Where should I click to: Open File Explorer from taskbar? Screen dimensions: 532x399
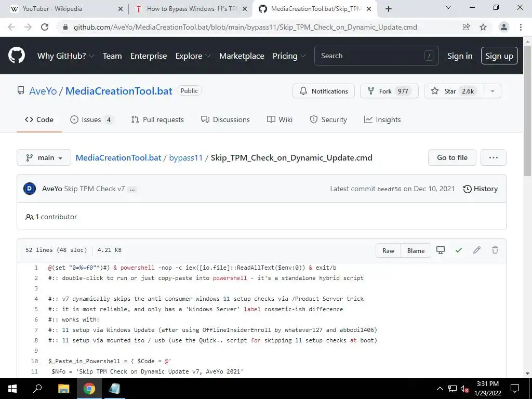[63, 389]
